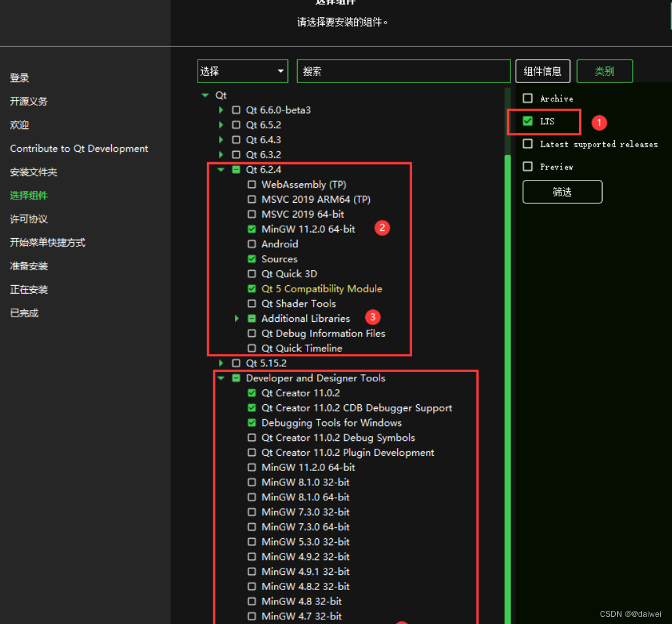The height and width of the screenshot is (624, 672).
Task: Collapse Developer and Designer Tools node
Action: click(221, 378)
